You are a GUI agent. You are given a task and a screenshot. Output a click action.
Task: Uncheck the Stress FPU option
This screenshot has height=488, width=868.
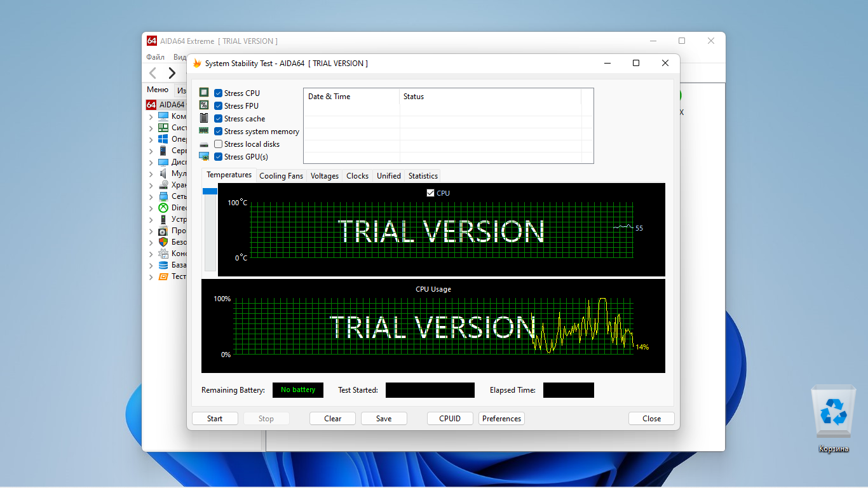(218, 106)
